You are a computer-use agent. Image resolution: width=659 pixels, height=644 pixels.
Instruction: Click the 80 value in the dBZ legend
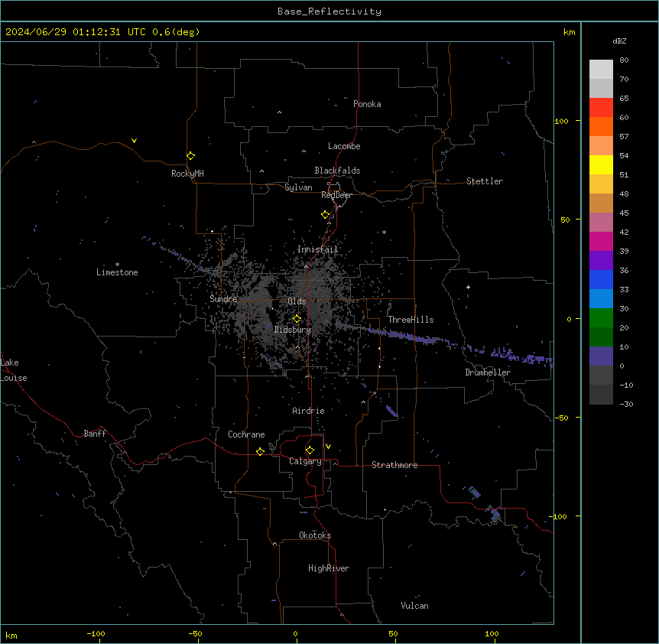[x=624, y=60]
